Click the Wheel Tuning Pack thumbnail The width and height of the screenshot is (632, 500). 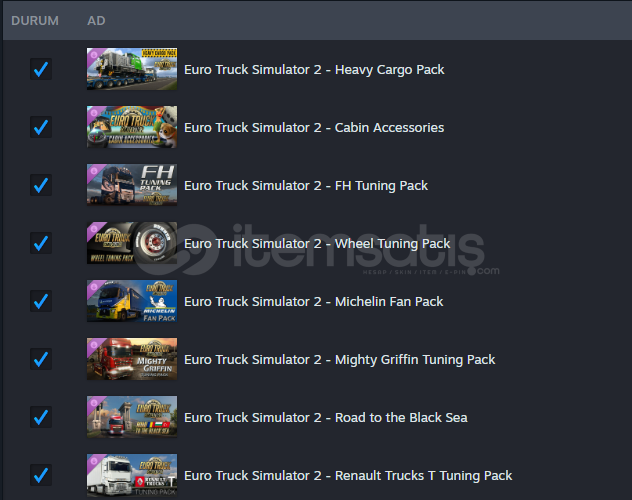132,243
